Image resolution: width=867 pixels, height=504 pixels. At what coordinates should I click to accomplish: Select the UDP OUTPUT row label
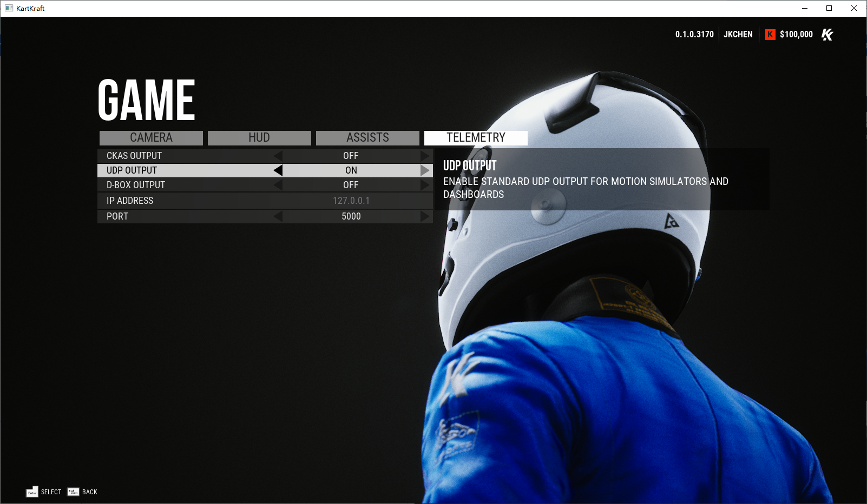click(132, 170)
